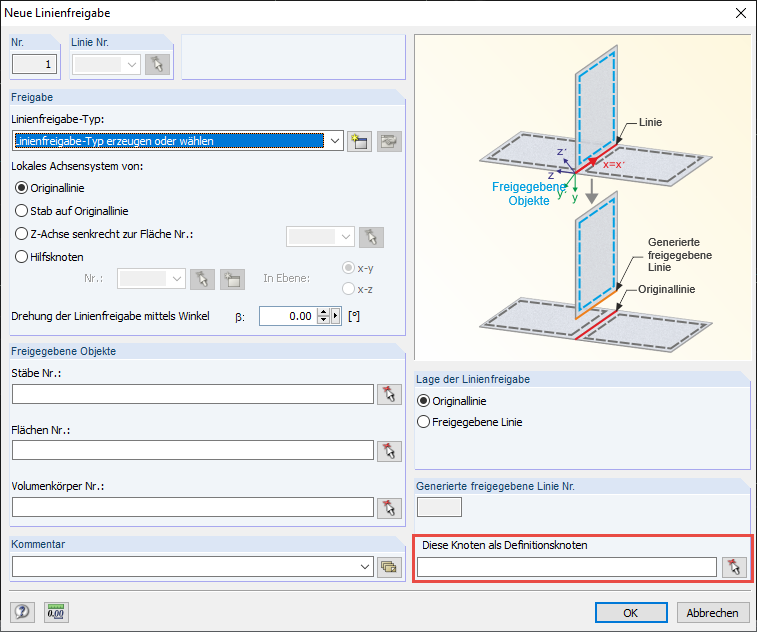Select Z-Achse senkrecht zur Fläche option
Viewport: 757px width, 632px height.
104,234
